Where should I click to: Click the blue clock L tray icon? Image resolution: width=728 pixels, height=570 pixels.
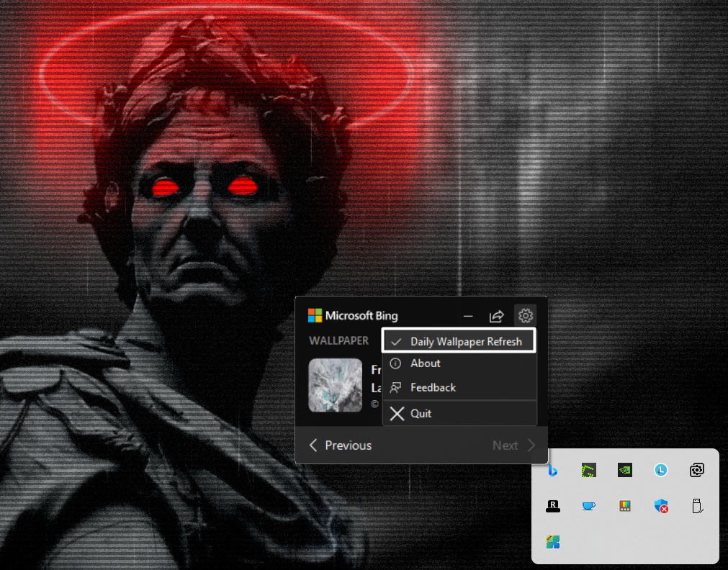(x=660, y=470)
